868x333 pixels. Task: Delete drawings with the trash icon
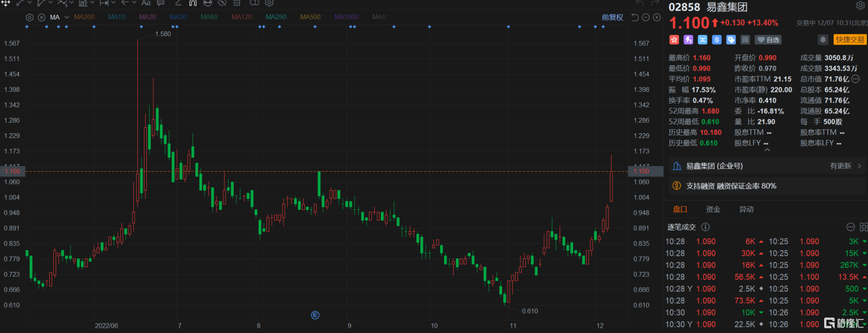click(237, 3)
